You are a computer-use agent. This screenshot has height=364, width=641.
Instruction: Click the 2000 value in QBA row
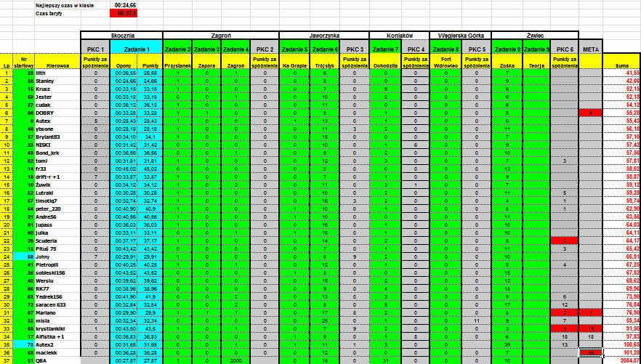(235, 361)
